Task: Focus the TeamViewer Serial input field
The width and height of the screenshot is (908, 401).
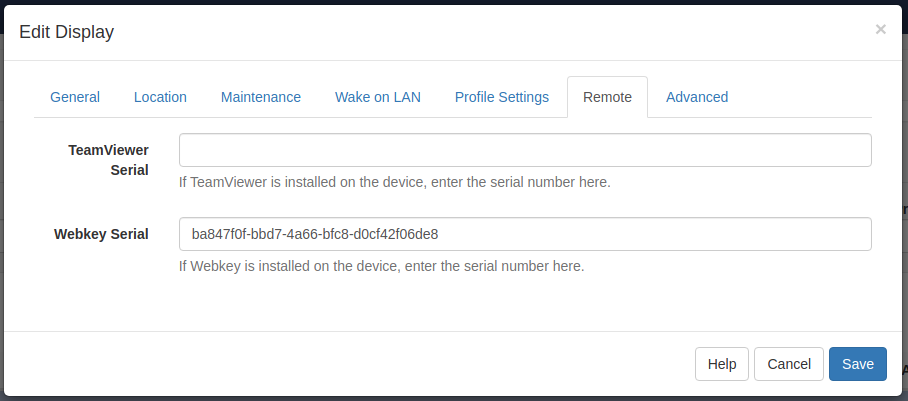Action: click(x=525, y=150)
